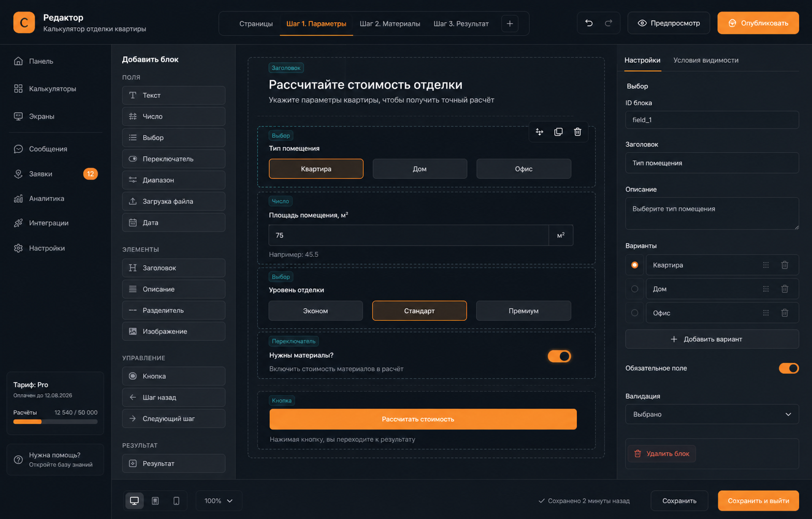This screenshot has height=519, width=812.
Task: Click Сохранить и выйти button
Action: coord(758,500)
